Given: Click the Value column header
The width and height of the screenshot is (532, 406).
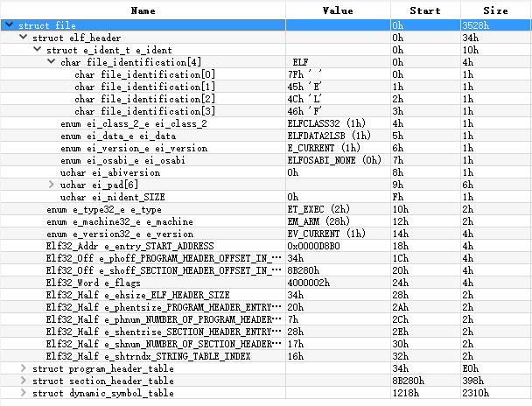Looking at the screenshot, I should point(337,10).
